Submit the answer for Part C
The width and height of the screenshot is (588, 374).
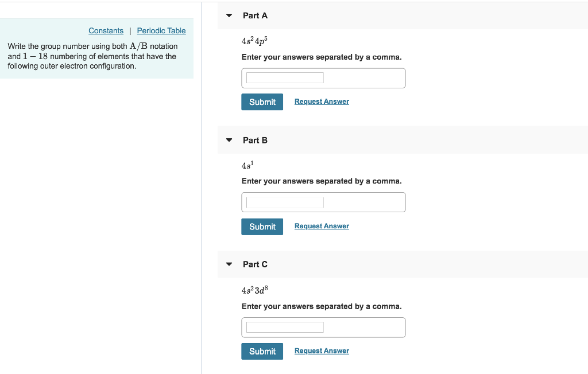click(x=262, y=351)
